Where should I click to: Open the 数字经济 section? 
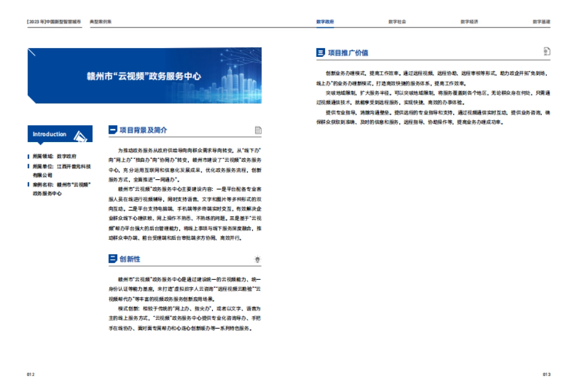tap(471, 21)
